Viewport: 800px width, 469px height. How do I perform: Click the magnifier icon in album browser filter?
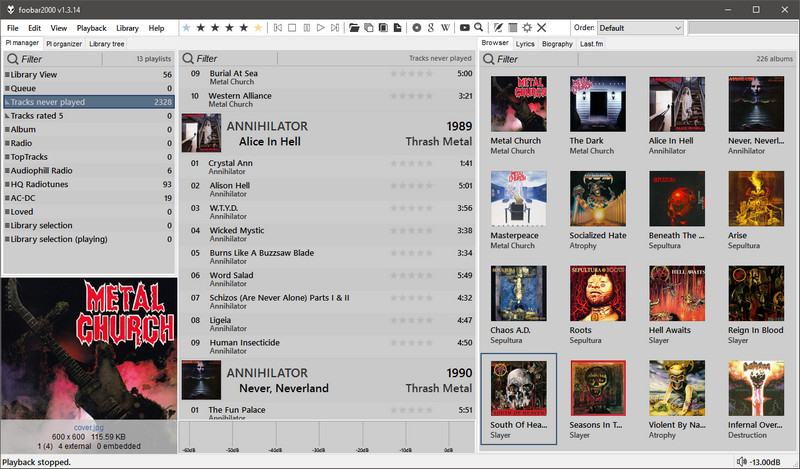488,59
